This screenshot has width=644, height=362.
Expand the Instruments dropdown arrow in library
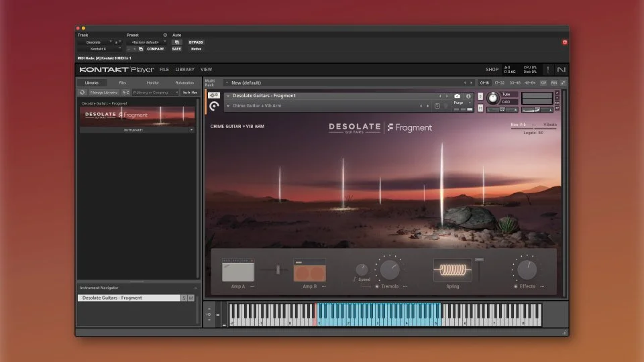pyautogui.click(x=191, y=130)
